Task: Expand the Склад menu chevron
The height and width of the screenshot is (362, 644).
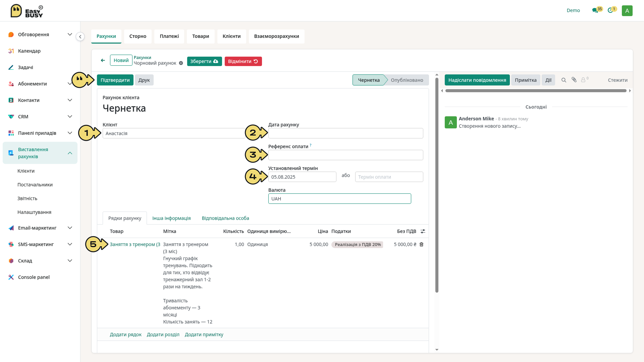Action: tap(70, 261)
